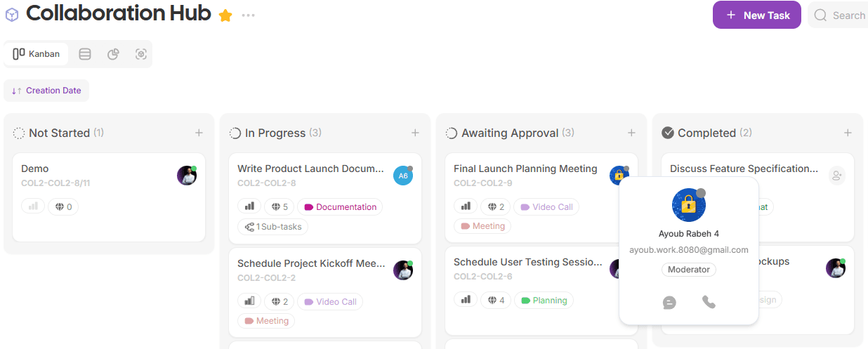The image size is (868, 349).
Task: Start a chat with Ayoub Rabeh 4
Action: [x=669, y=303]
